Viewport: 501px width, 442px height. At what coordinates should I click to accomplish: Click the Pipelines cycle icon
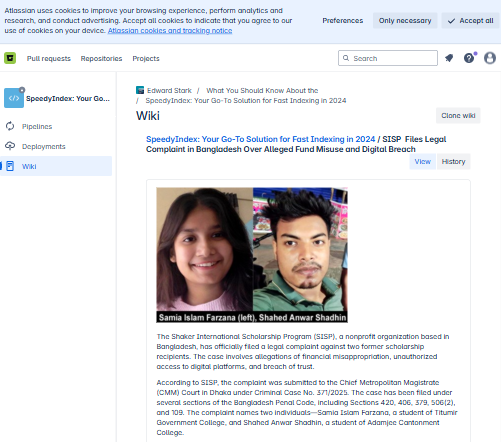click(x=10, y=126)
